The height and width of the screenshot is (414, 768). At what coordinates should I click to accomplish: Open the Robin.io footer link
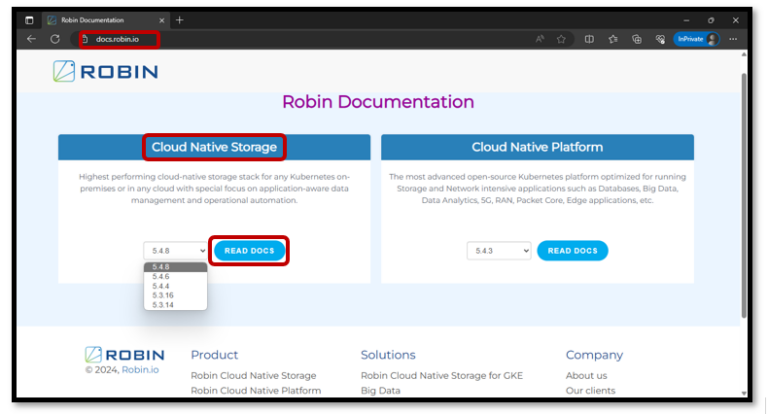point(140,369)
